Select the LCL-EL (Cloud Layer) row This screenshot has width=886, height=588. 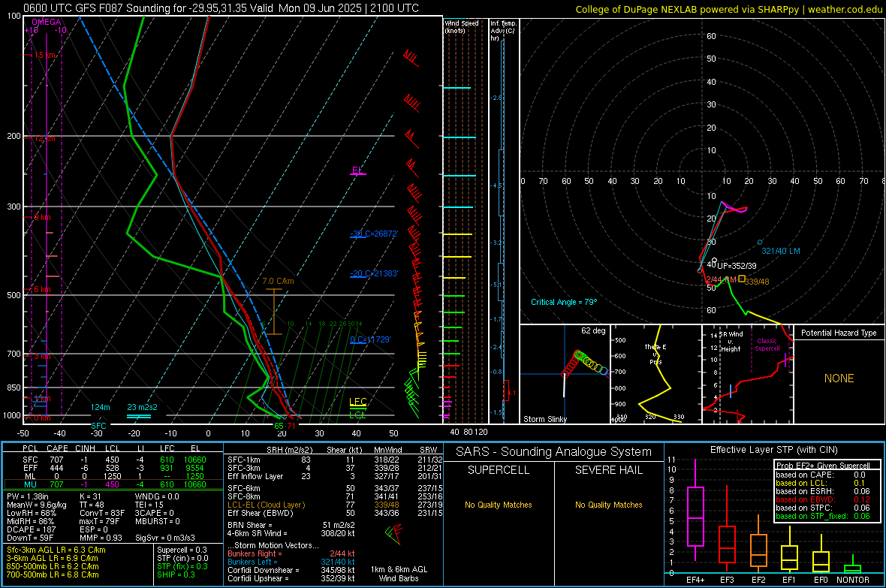(x=335, y=505)
